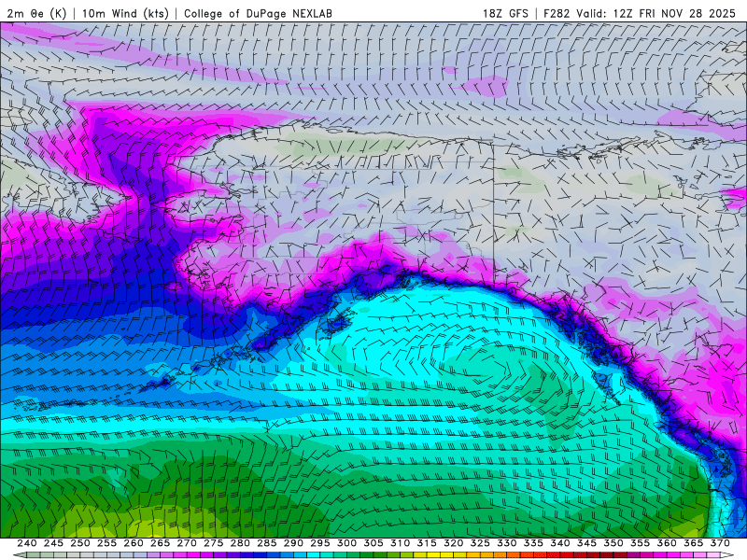This screenshot has height=560, width=747.
Task: Click the 345 value on the color scale
Action: [x=587, y=543]
